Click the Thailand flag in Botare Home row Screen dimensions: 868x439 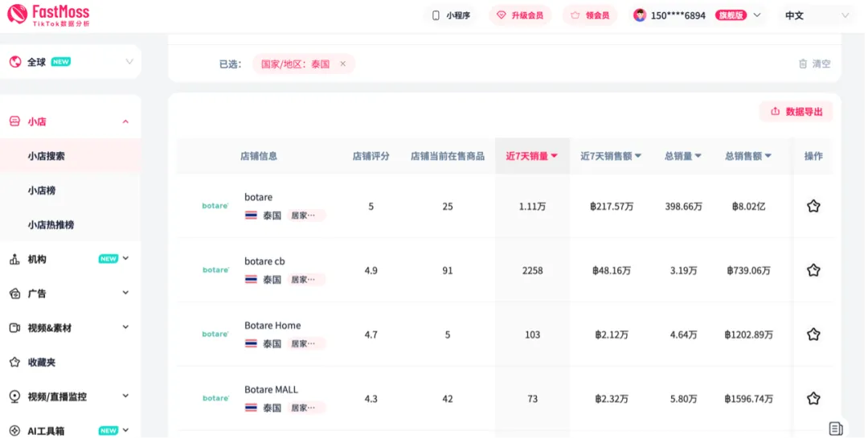point(251,344)
